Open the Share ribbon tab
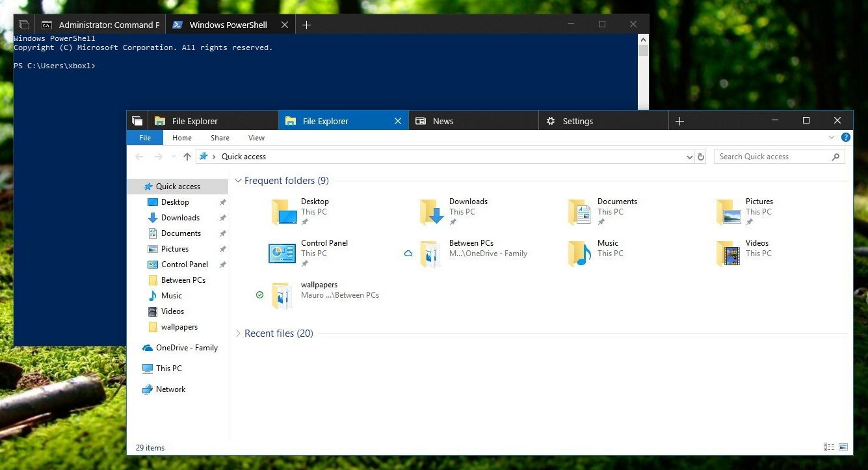Viewport: 868px width, 470px height. [x=220, y=138]
